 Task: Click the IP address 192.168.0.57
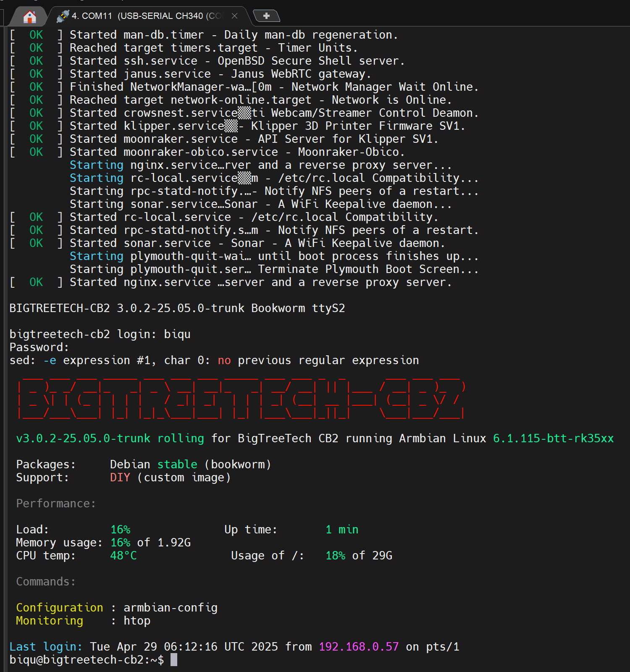pyautogui.click(x=359, y=646)
